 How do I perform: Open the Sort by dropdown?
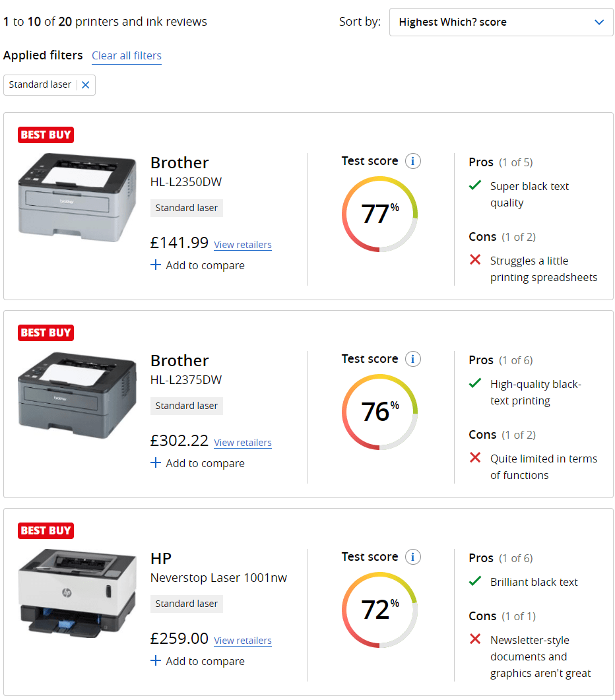click(x=501, y=22)
